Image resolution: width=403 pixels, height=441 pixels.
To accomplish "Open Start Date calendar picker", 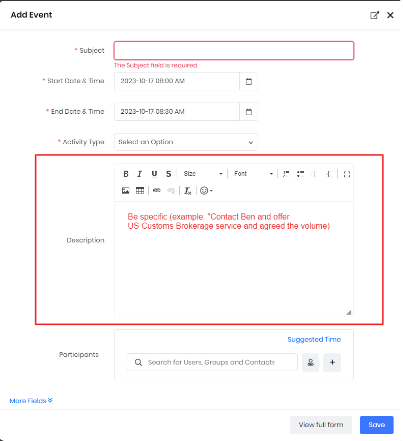I will [x=249, y=81].
